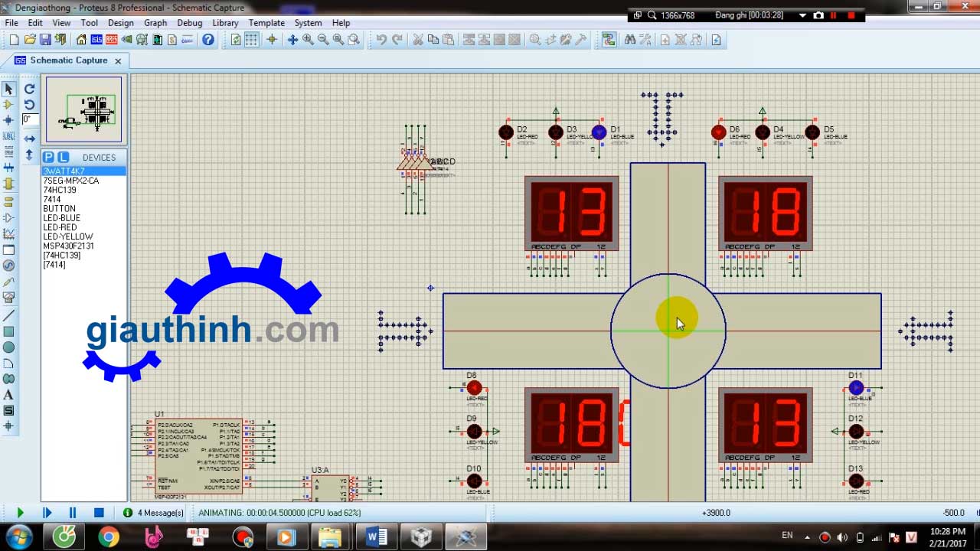
Task: Click the blue Help icon
Action: click(x=207, y=40)
